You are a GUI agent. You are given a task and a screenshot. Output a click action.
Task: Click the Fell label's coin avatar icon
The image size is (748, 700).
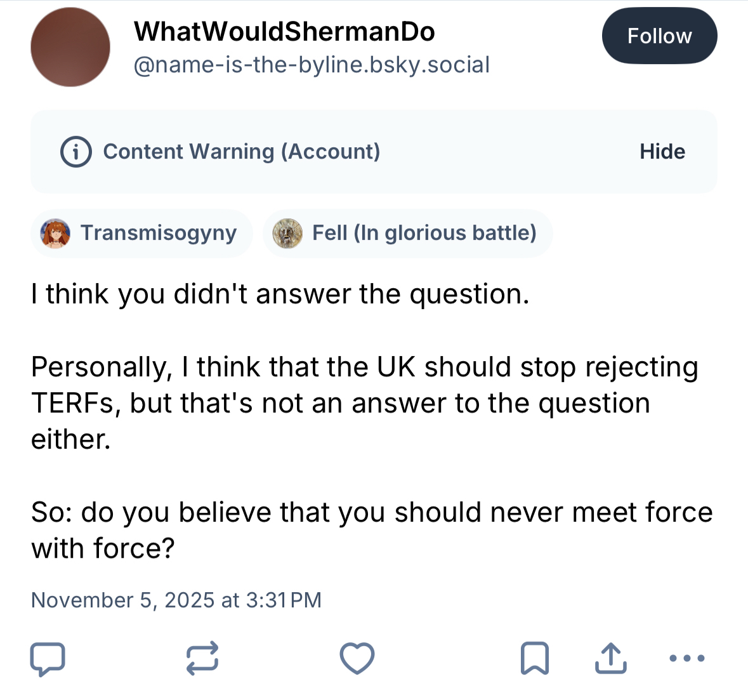point(287,234)
